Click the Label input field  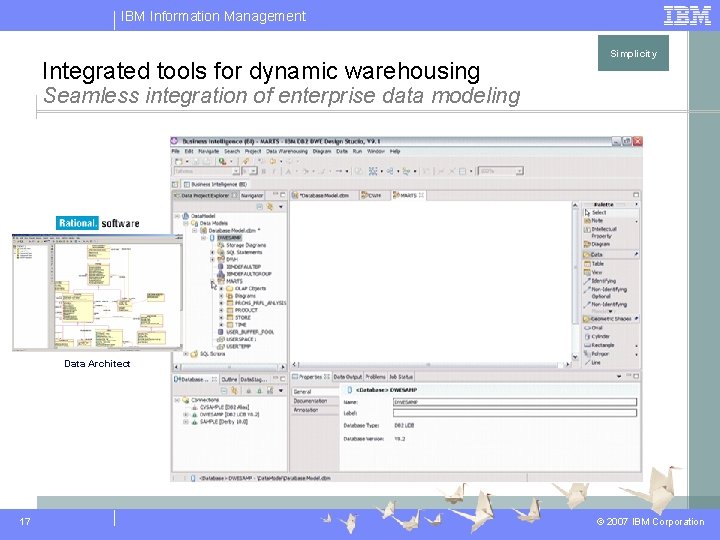(x=515, y=413)
